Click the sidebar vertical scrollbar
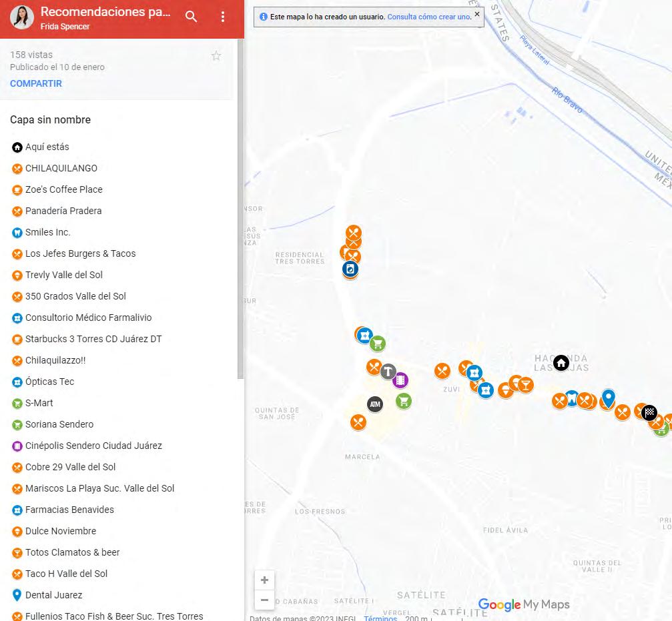Image resolution: width=672 pixels, height=621 pixels. point(240,209)
